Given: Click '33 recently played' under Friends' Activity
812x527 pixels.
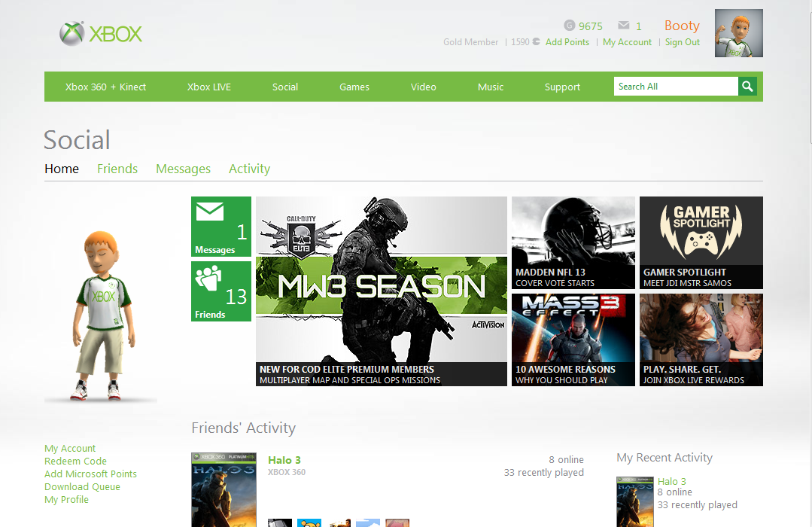Looking at the screenshot, I should coord(544,473).
